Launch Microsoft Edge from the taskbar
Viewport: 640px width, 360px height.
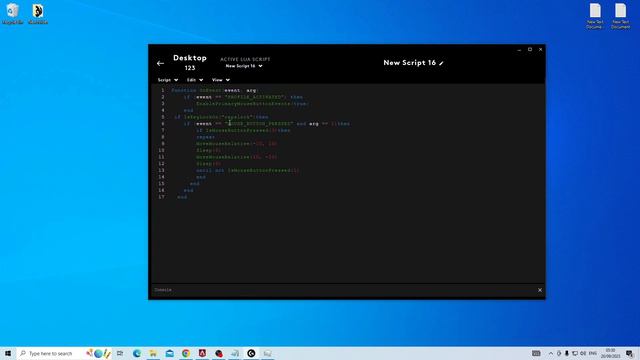pos(137,353)
